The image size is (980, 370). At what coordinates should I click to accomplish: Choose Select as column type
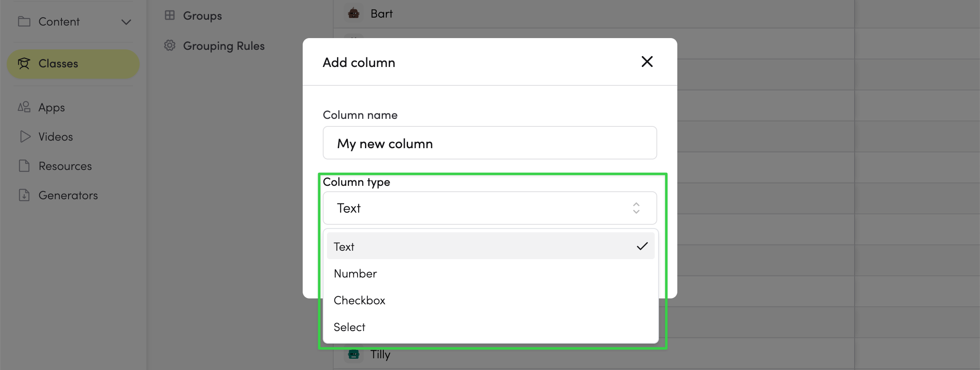click(x=490, y=327)
